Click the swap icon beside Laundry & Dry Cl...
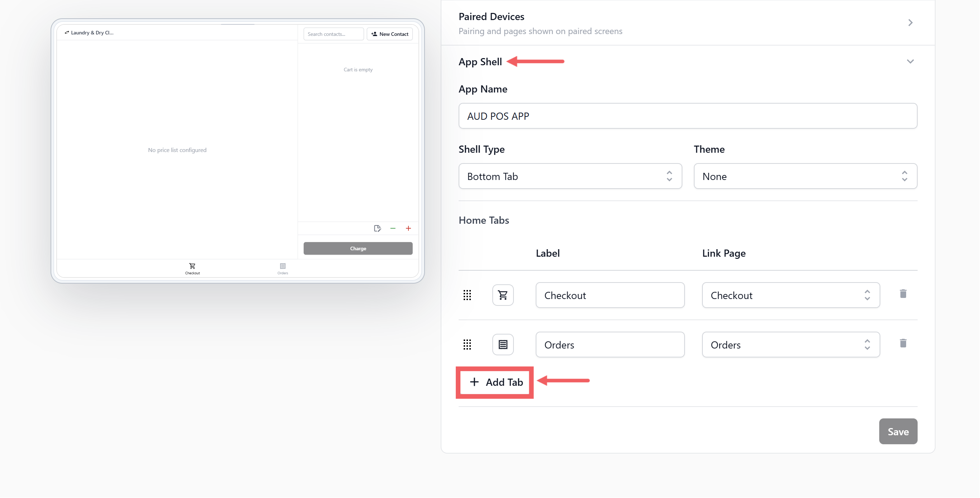This screenshot has height=498, width=980. tap(67, 32)
